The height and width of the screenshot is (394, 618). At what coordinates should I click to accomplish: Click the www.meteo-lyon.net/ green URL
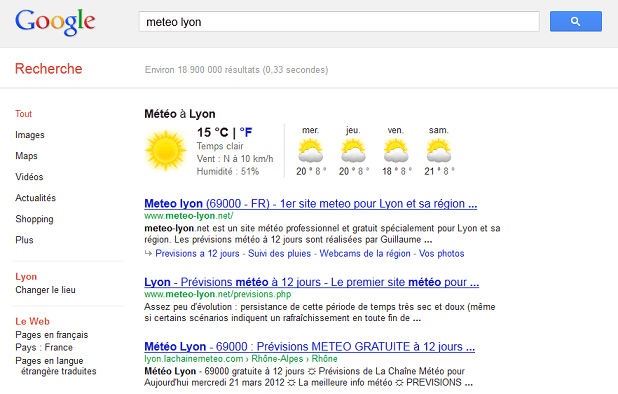pos(189,216)
